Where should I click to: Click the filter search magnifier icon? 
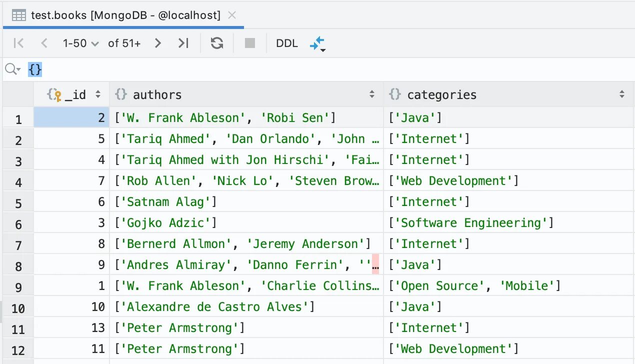pyautogui.click(x=12, y=69)
